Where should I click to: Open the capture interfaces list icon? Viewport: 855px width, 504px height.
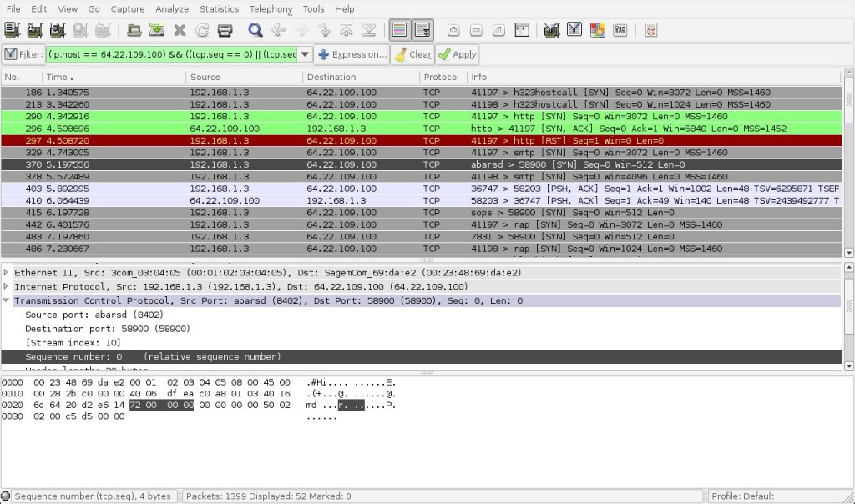click(12, 30)
